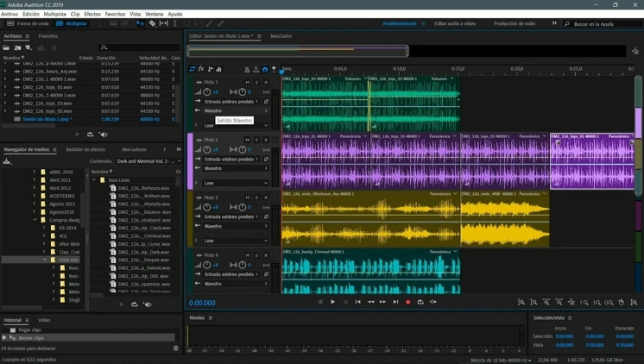Click the Import File icon in Archivos
The height and width of the screenshot is (364, 644).
point(17,48)
